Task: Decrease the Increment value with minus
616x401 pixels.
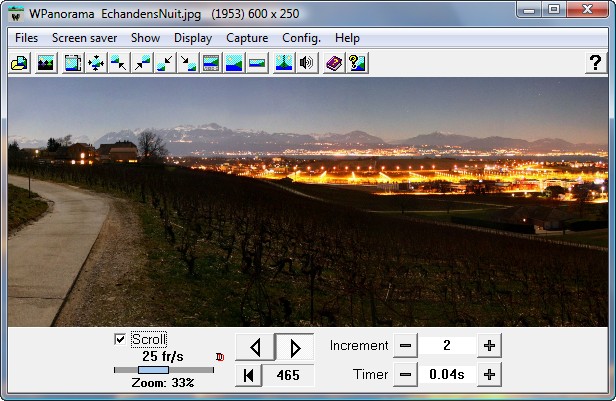Action: (x=405, y=346)
